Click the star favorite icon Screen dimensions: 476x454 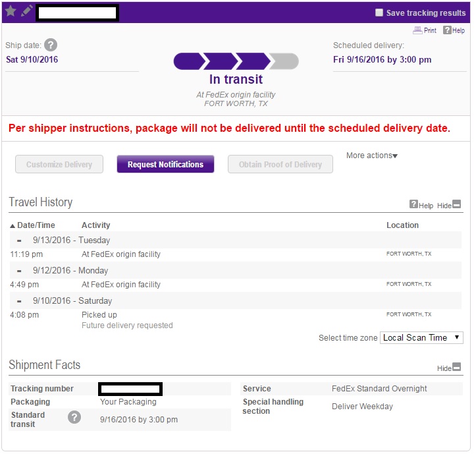(11, 11)
